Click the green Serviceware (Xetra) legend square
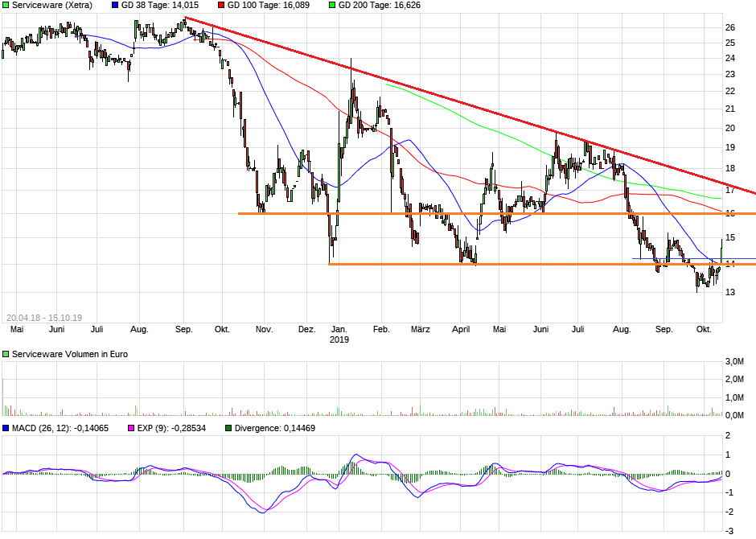This screenshot has width=756, height=539. tap(6, 5)
